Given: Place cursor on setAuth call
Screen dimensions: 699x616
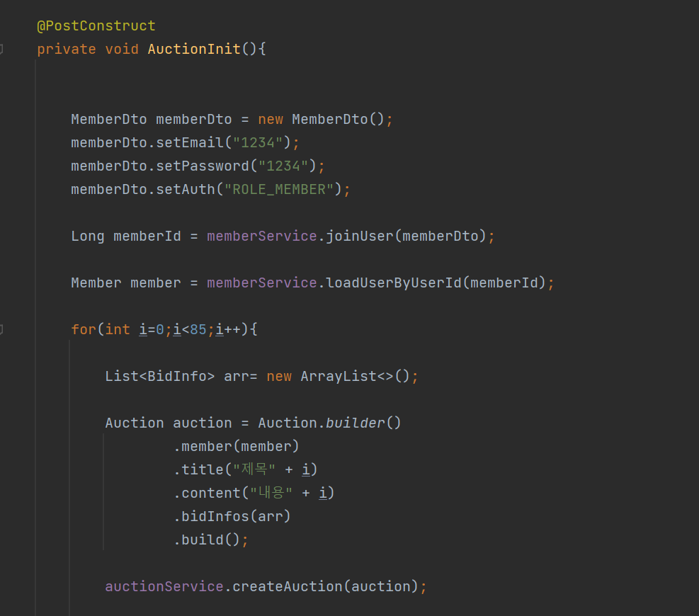Looking at the screenshot, I should point(186,190).
